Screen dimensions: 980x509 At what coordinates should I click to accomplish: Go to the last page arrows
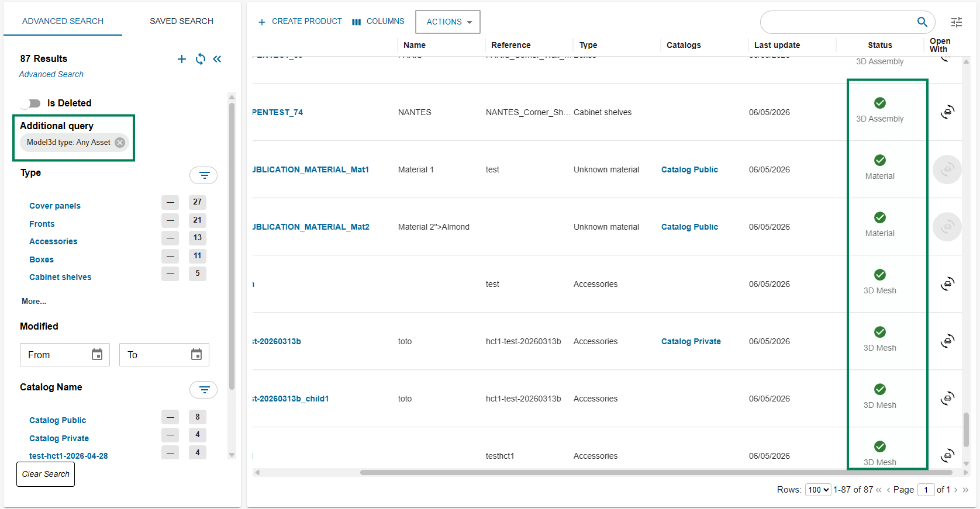coord(965,490)
